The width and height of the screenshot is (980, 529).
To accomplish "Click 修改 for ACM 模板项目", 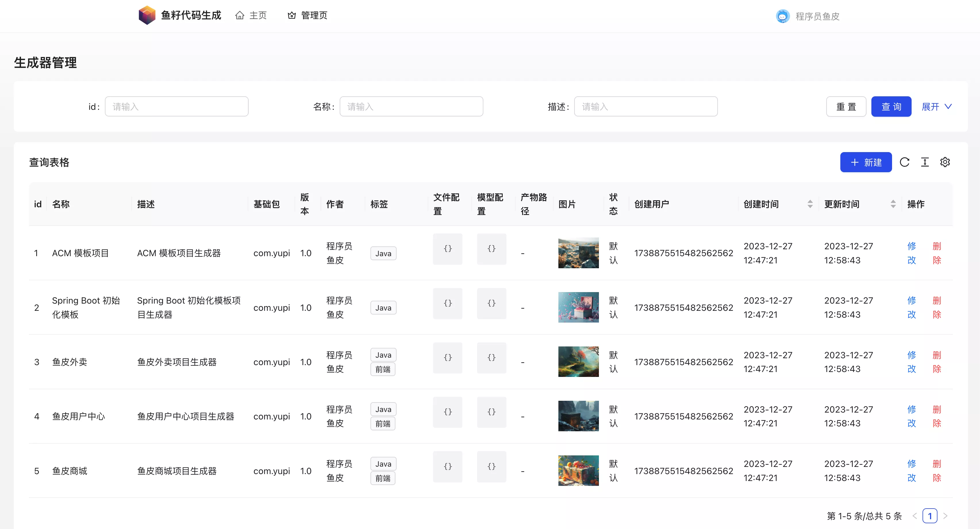I will pyautogui.click(x=912, y=253).
